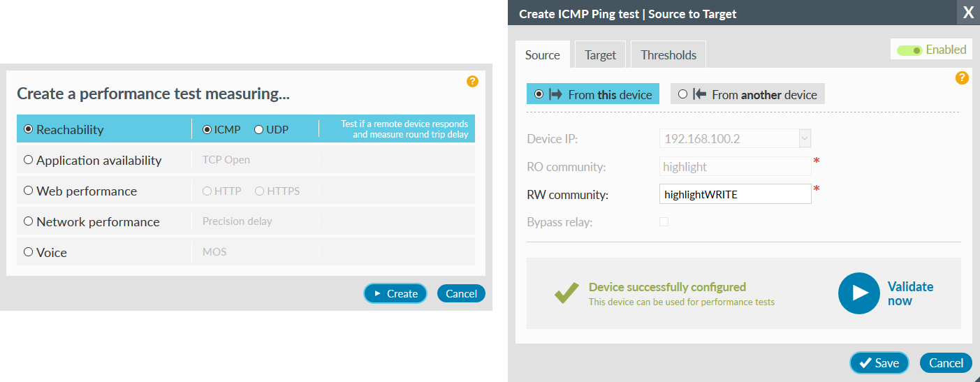Select Application availability test type
The height and width of the screenshot is (382, 980).
28,160
